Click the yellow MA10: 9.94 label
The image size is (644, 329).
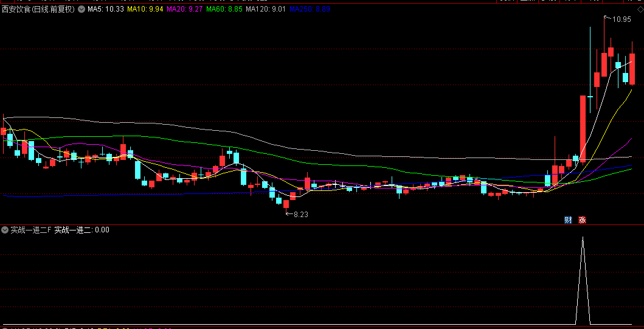click(145, 9)
